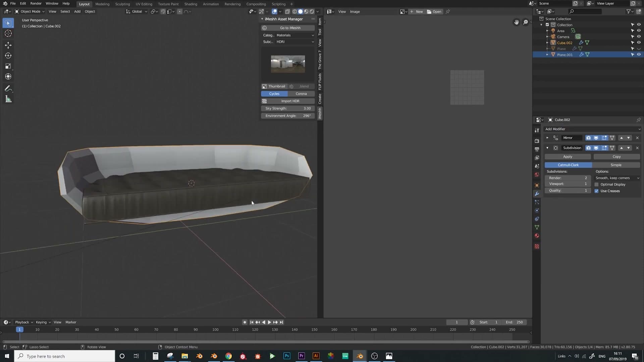Collapse the Subdivision modifier panel
644x362 pixels.
pos(547,148)
